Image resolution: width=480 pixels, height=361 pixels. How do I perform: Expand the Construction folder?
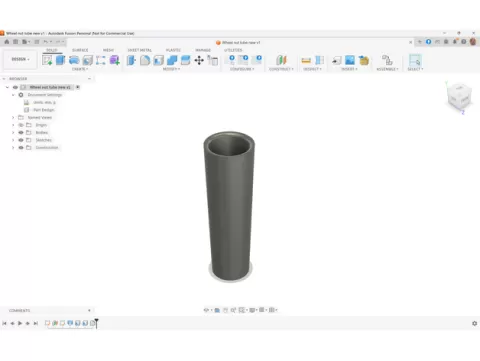tap(13, 148)
